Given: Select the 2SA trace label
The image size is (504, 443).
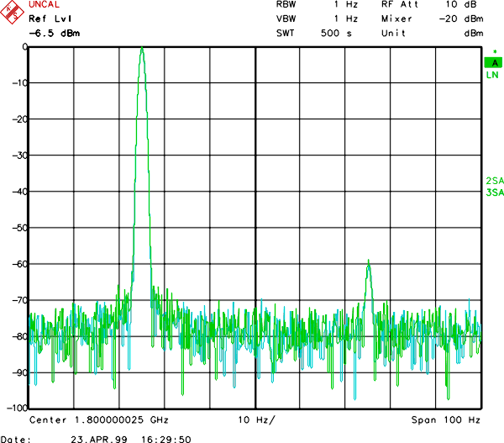Looking at the screenshot, I should click(493, 182).
